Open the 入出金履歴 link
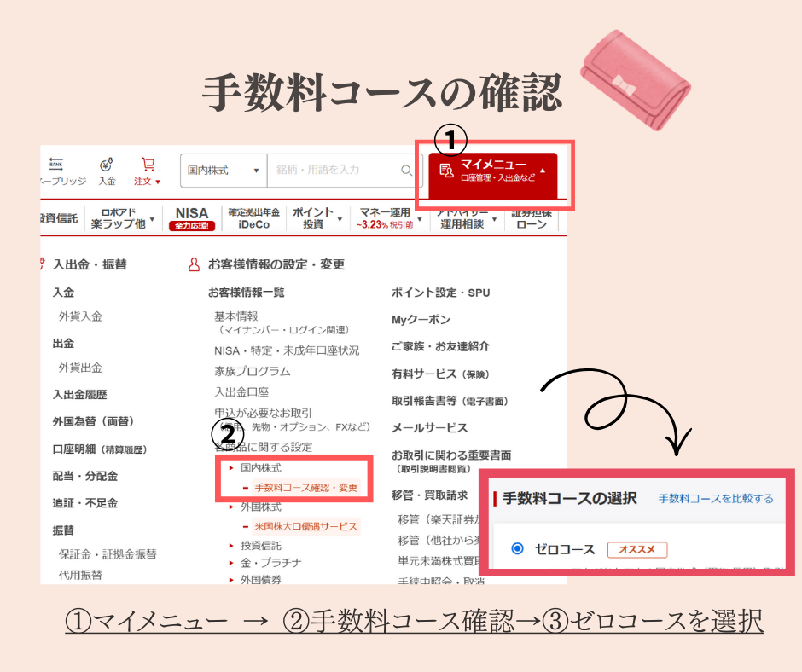This screenshot has height=672, width=802. coord(80,395)
